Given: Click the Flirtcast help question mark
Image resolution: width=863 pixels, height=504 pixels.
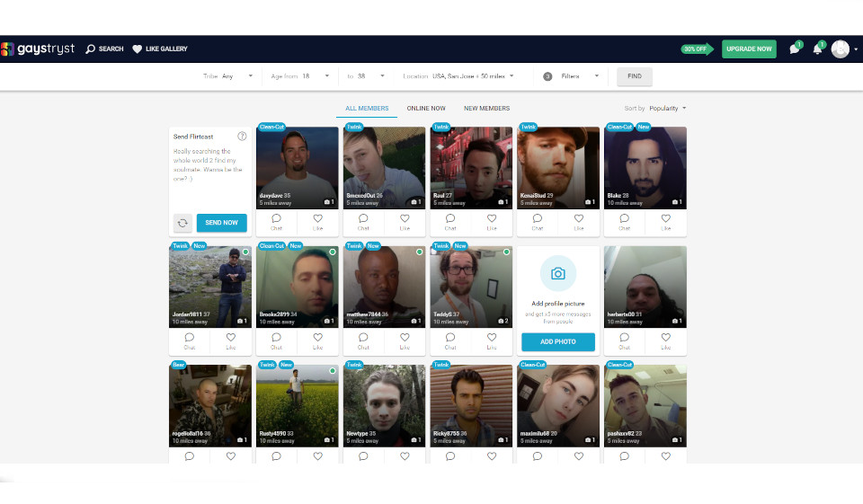Looking at the screenshot, I should [242, 137].
